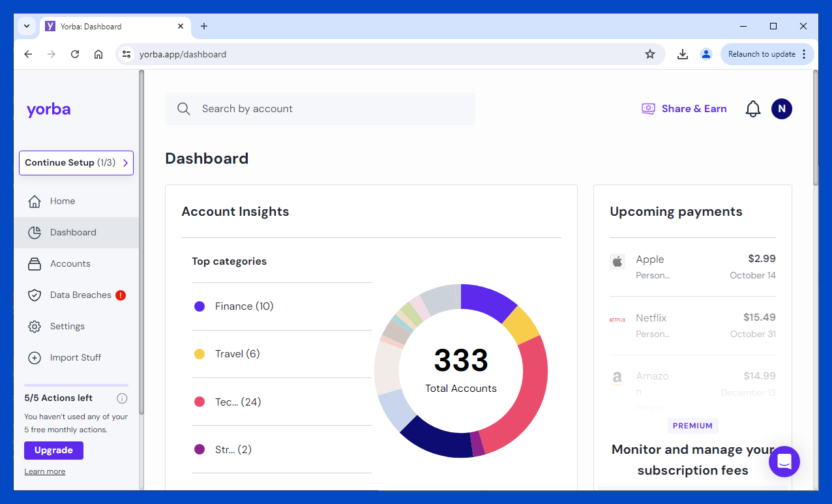Open Settings in sidebar

[76, 327]
